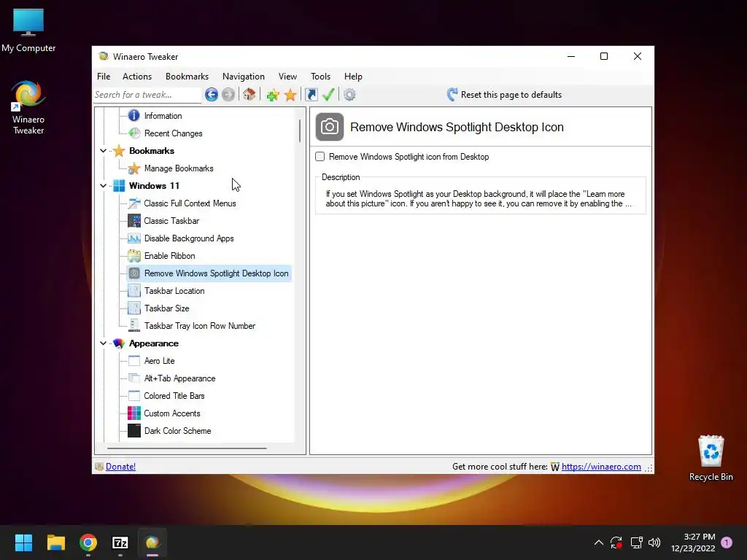Open 7-Zip from the taskbar
This screenshot has width=747, height=560.
point(120,542)
